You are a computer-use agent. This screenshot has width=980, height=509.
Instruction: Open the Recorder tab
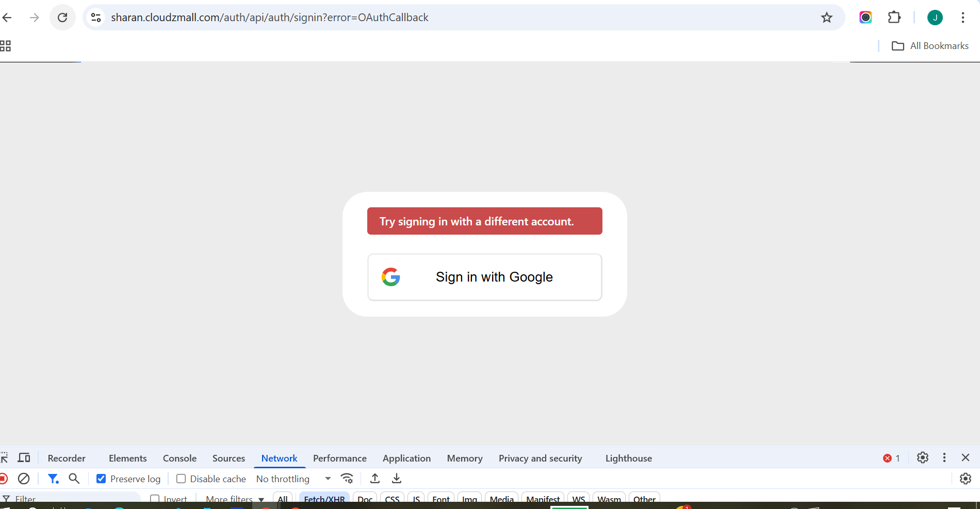tap(67, 458)
